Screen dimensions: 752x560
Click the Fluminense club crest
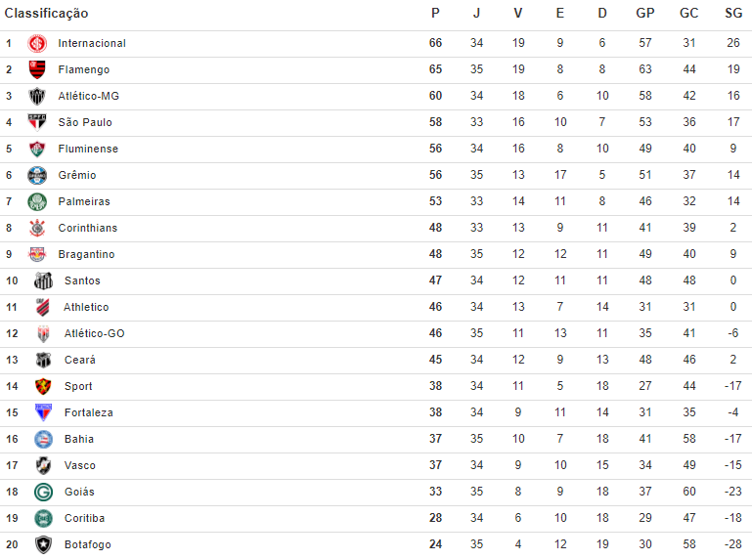(x=37, y=150)
